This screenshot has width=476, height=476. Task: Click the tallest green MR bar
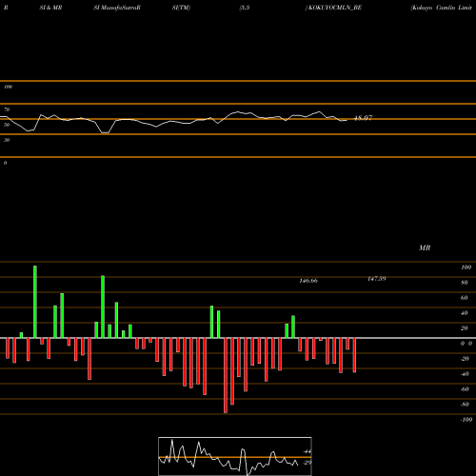(x=35, y=302)
